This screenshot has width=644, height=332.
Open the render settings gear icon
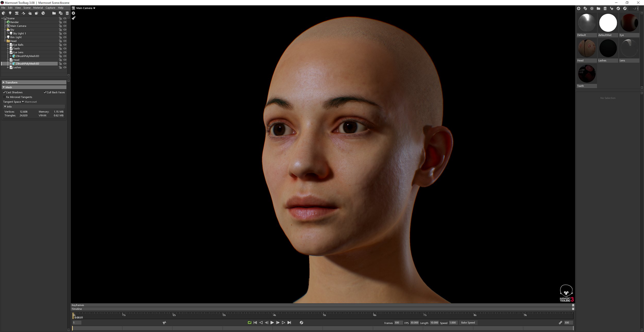point(74,13)
